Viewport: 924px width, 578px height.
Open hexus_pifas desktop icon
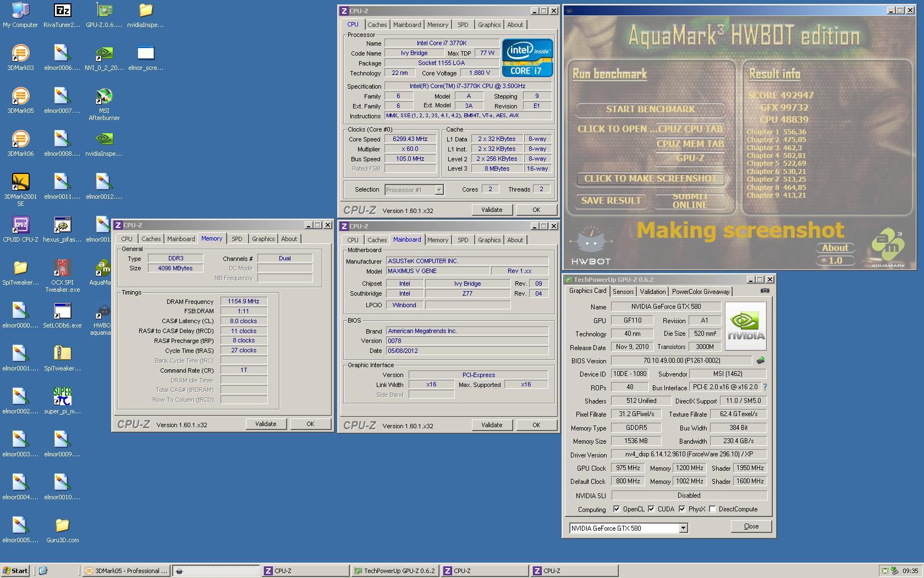(x=62, y=230)
